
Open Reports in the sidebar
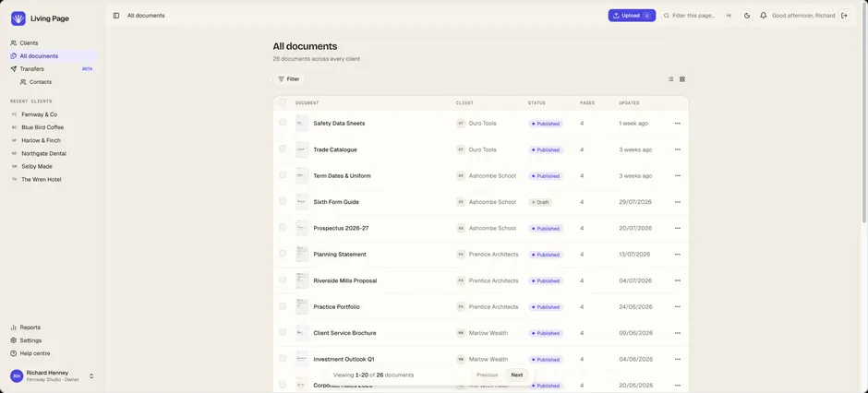[x=54, y=327]
